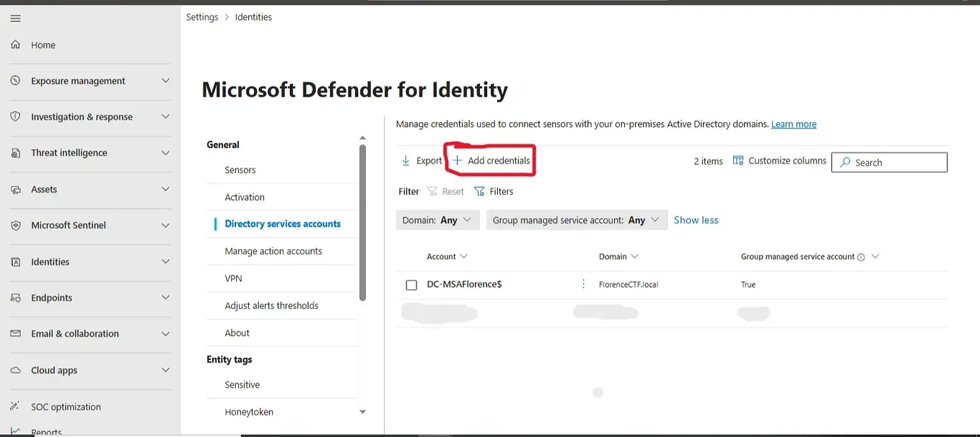Click the Home house icon
This screenshot has height=437, width=980.
coord(16,45)
